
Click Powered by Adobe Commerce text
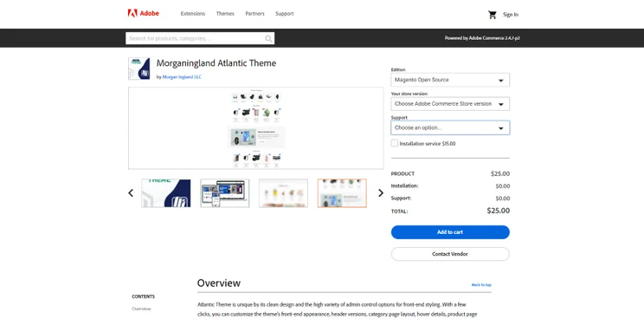[x=482, y=38]
